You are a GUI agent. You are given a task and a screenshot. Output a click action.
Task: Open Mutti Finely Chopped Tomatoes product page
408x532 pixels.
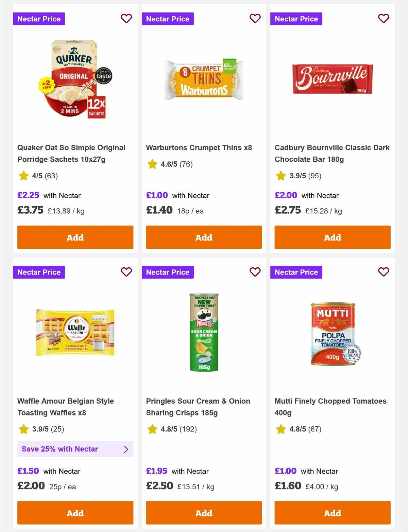point(330,407)
